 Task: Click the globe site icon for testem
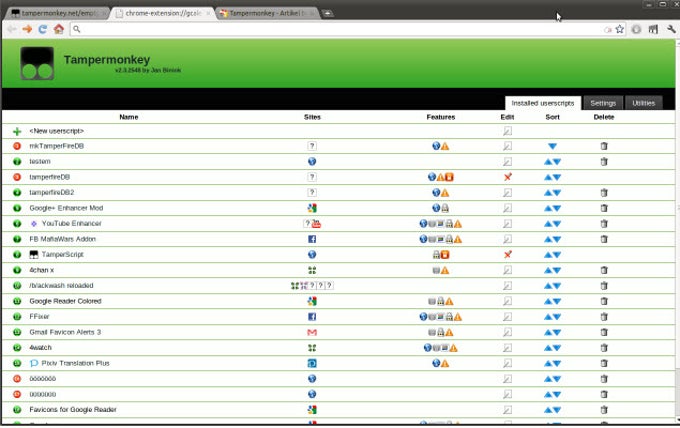(312, 162)
